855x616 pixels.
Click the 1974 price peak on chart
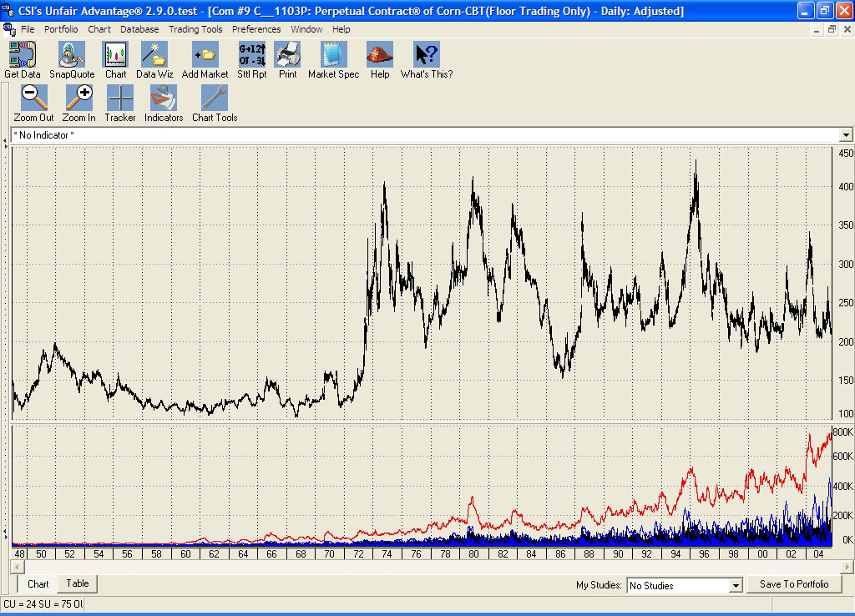coord(384,184)
